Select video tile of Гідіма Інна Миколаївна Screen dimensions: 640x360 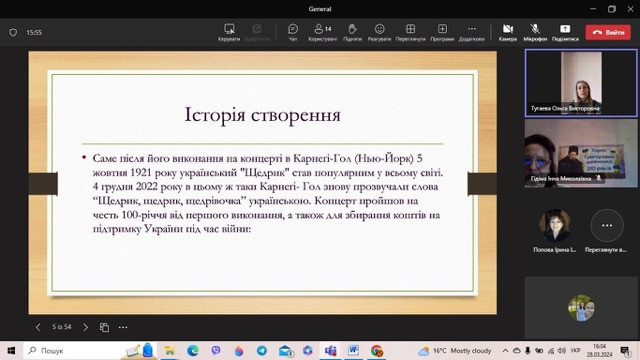(x=581, y=153)
